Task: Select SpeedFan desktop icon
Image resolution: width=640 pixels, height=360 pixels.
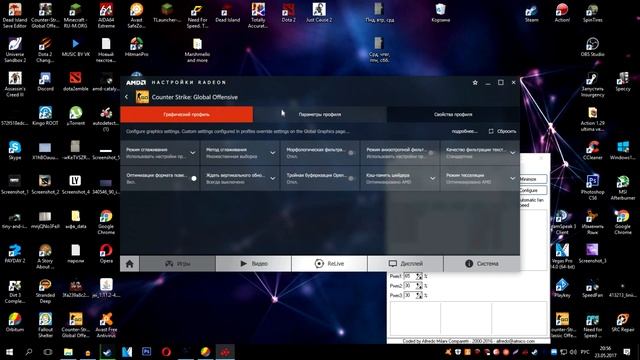Action: [x=592, y=288]
